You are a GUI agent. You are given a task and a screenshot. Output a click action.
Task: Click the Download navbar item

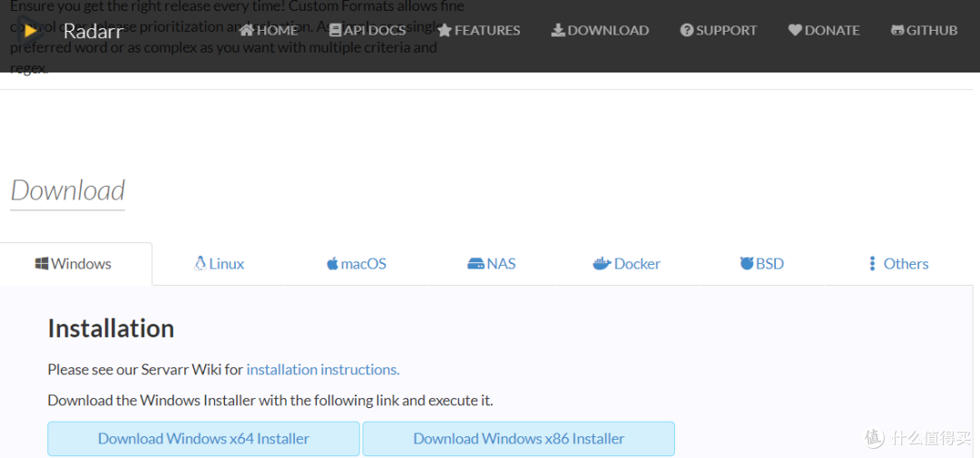tap(600, 30)
